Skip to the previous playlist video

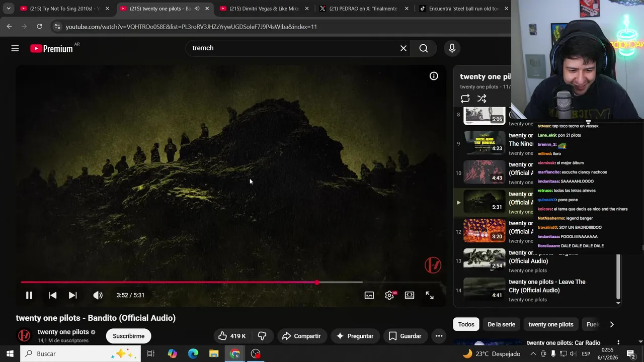pyautogui.click(x=52, y=295)
